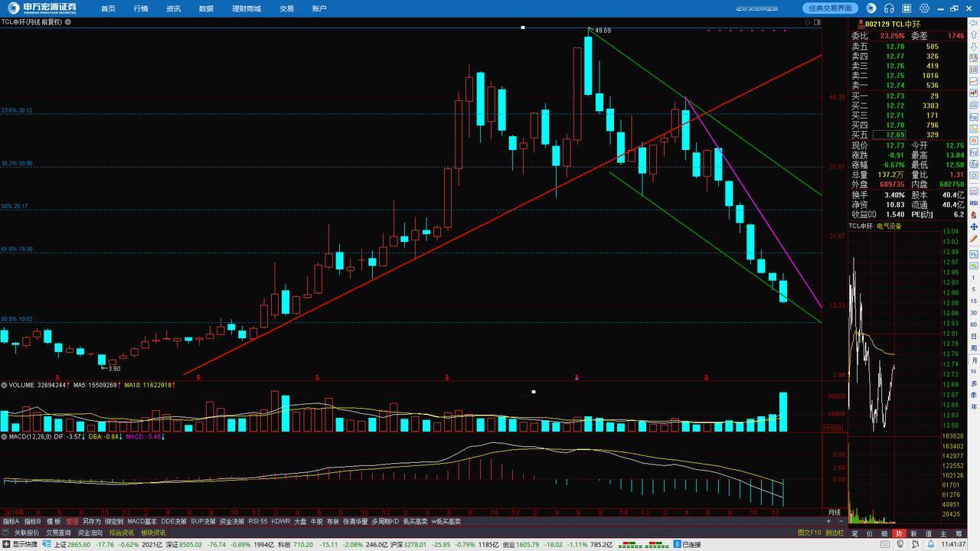The image size is (980, 551).
Task: Select the 联 linked tab
Action: pyautogui.click(x=913, y=533)
